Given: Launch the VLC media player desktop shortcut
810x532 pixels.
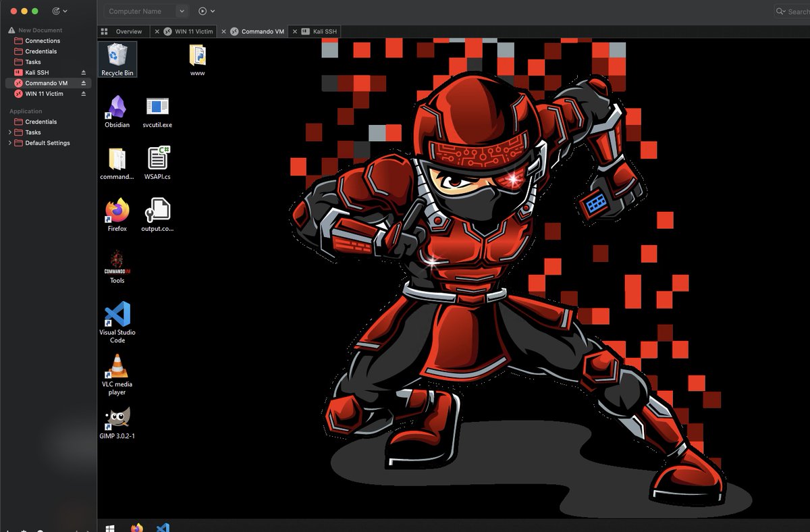Looking at the screenshot, I should pyautogui.click(x=117, y=374).
